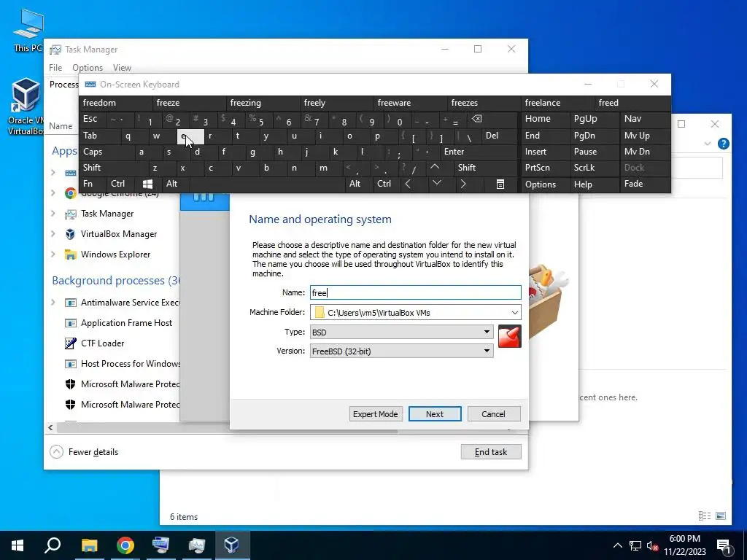The image size is (747, 560).
Task: Expand the VirtualBox Manager process row
Action: pyautogui.click(x=53, y=234)
